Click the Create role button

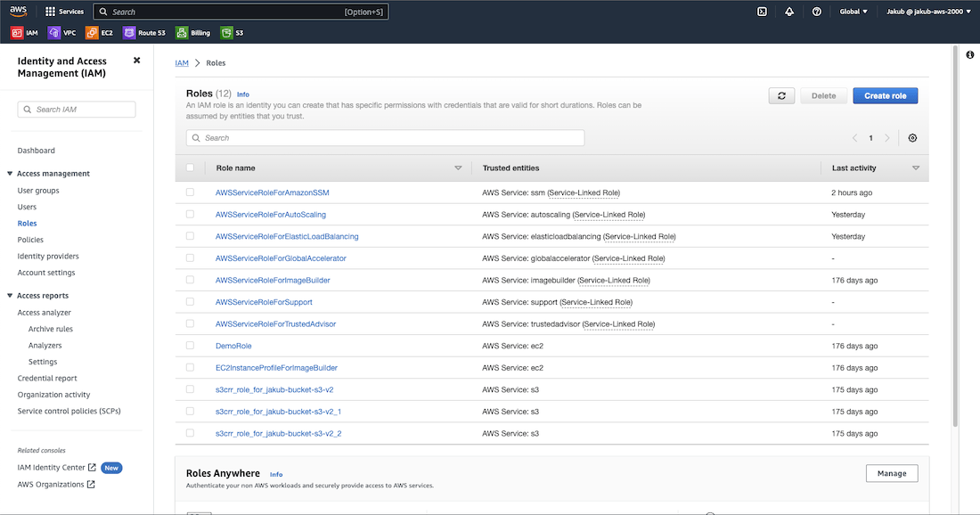pos(885,95)
